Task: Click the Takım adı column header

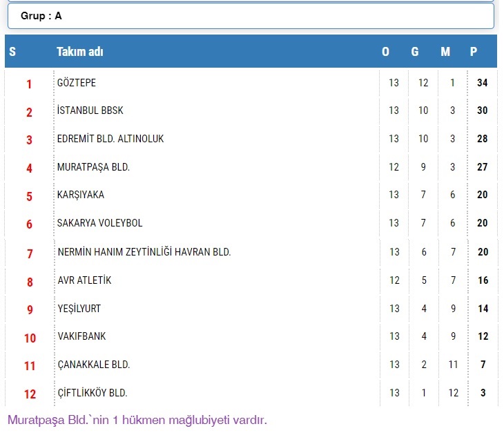Action: [80, 52]
